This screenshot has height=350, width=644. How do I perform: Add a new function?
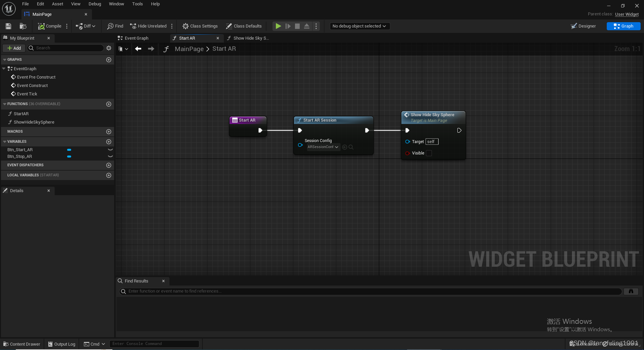(109, 104)
